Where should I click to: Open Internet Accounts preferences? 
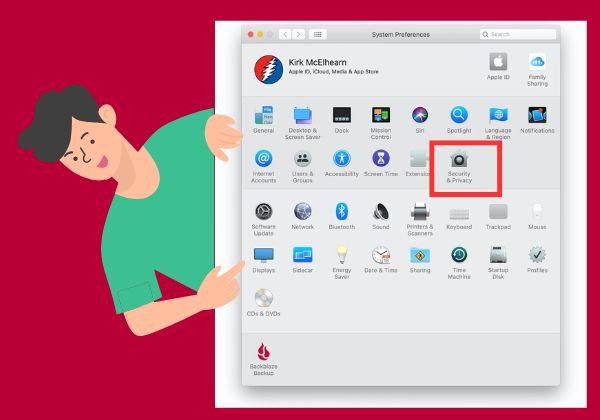tap(264, 166)
